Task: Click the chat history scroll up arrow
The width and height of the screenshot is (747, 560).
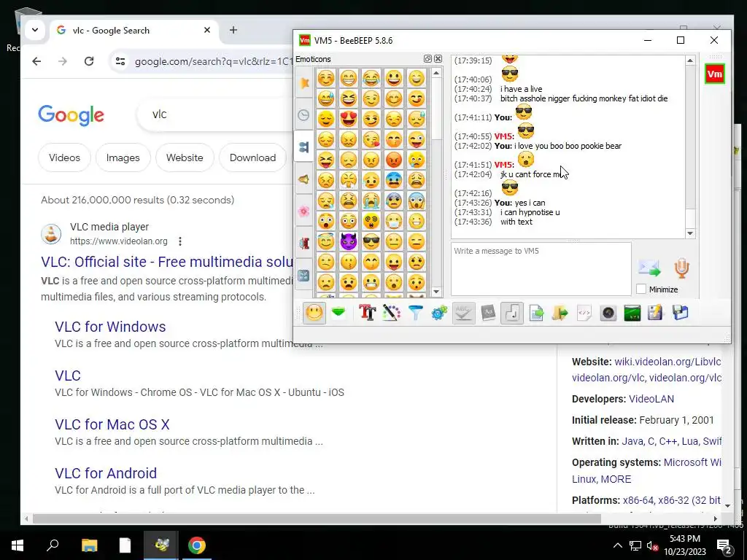Action: (x=690, y=61)
